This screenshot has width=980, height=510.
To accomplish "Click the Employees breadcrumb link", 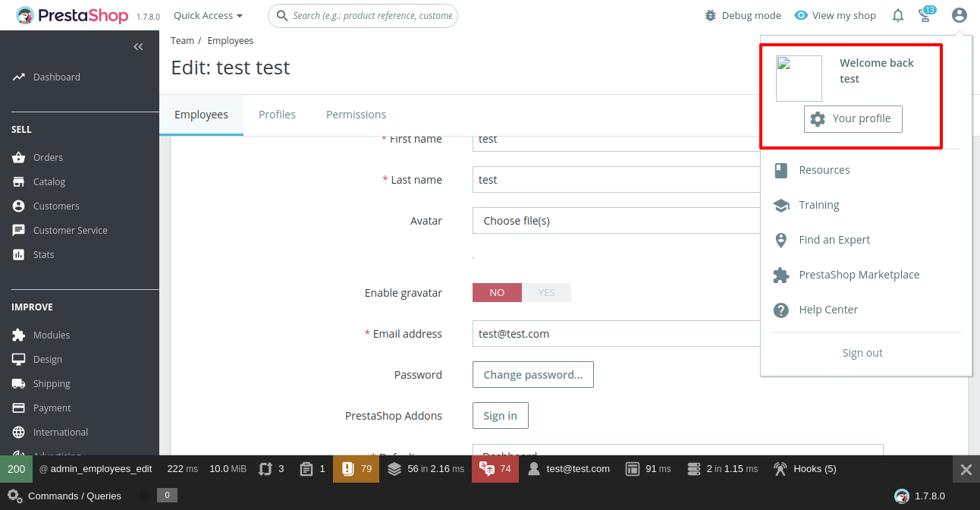I will click(x=231, y=41).
